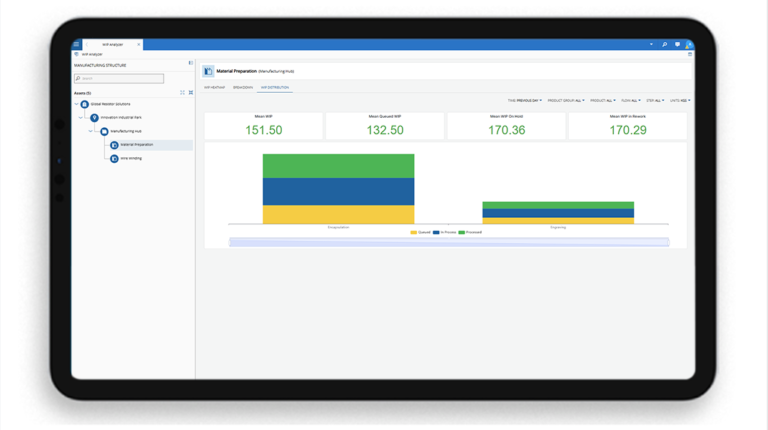Screen dimensions: 768x430
Task: Click the expand-all assets icon
Action: click(x=183, y=93)
